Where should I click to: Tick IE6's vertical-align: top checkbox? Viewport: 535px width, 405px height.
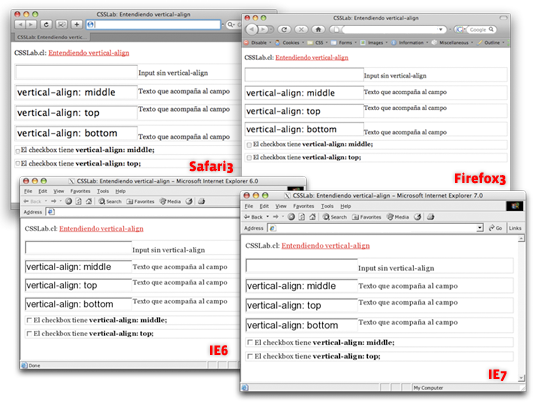29,333
